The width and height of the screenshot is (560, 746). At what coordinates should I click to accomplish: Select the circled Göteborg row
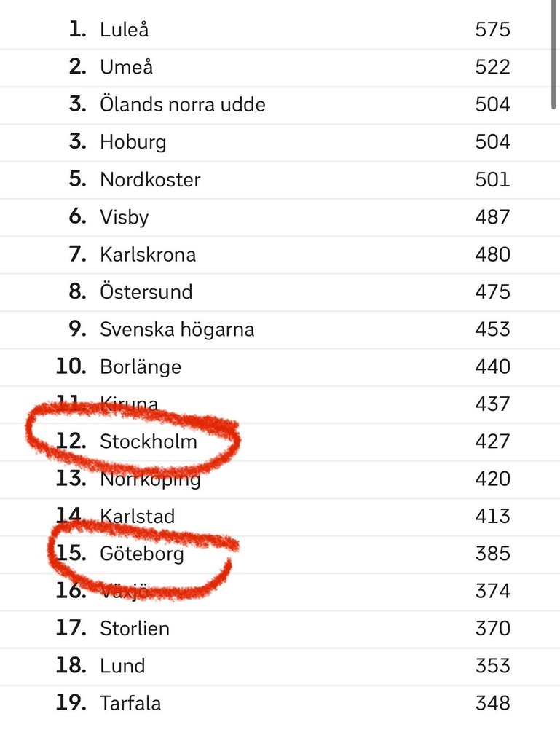[280, 554]
